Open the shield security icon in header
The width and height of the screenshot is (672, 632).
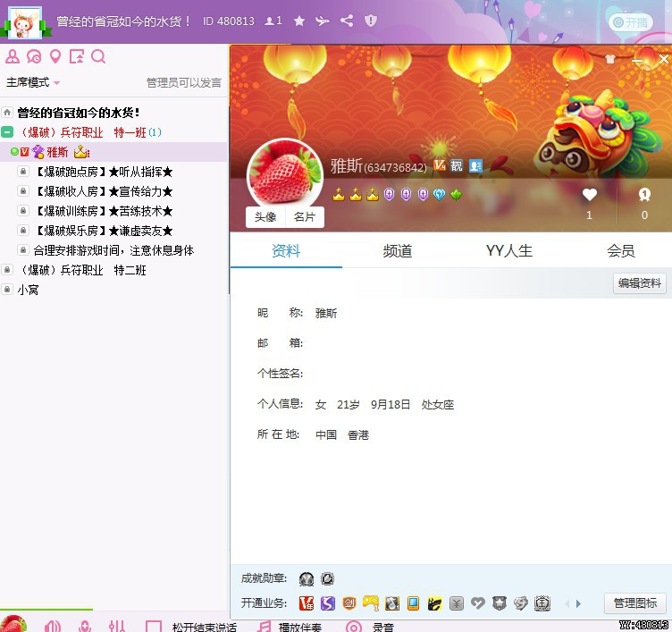[x=371, y=21]
